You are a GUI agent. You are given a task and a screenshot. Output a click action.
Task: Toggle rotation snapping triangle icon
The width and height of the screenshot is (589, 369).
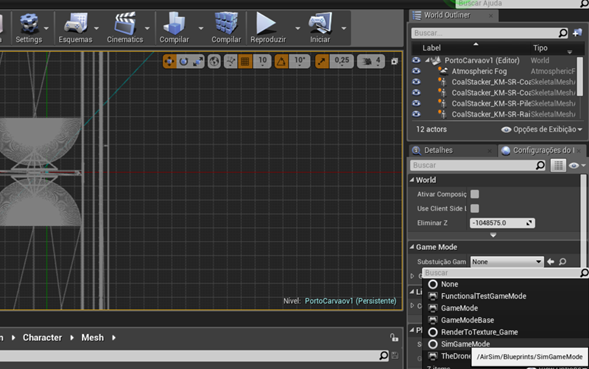click(x=281, y=61)
